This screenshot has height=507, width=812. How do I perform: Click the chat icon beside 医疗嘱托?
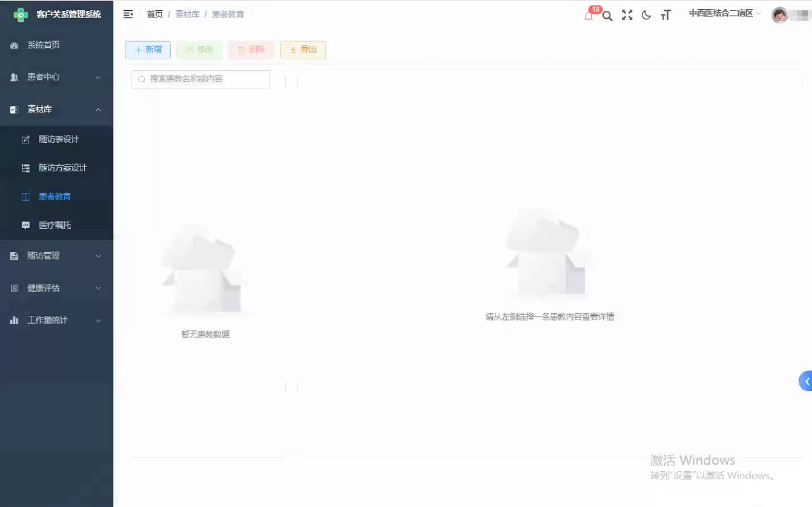point(24,224)
